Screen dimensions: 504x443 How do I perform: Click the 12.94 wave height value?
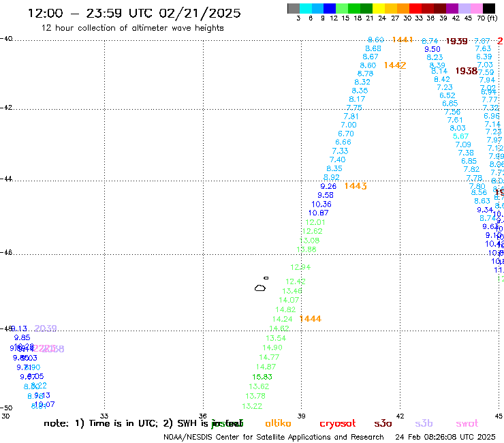tap(300, 267)
